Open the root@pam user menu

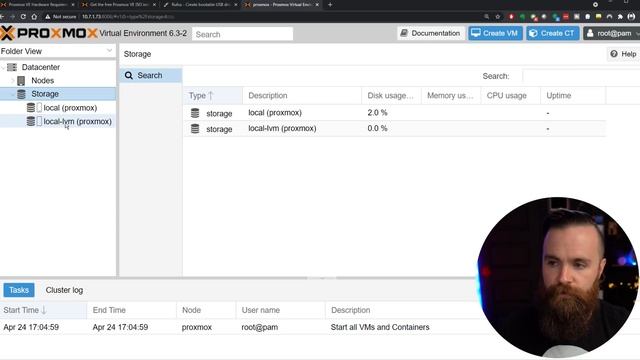(x=611, y=33)
